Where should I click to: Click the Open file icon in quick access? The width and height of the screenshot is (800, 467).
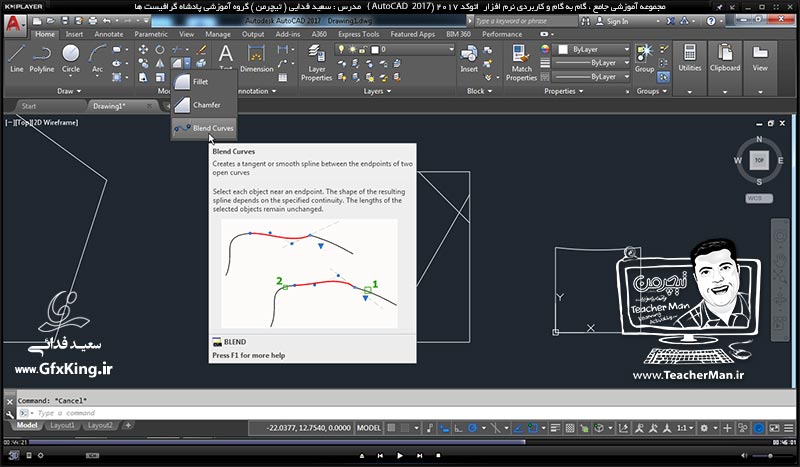pyautogui.click(x=51, y=21)
